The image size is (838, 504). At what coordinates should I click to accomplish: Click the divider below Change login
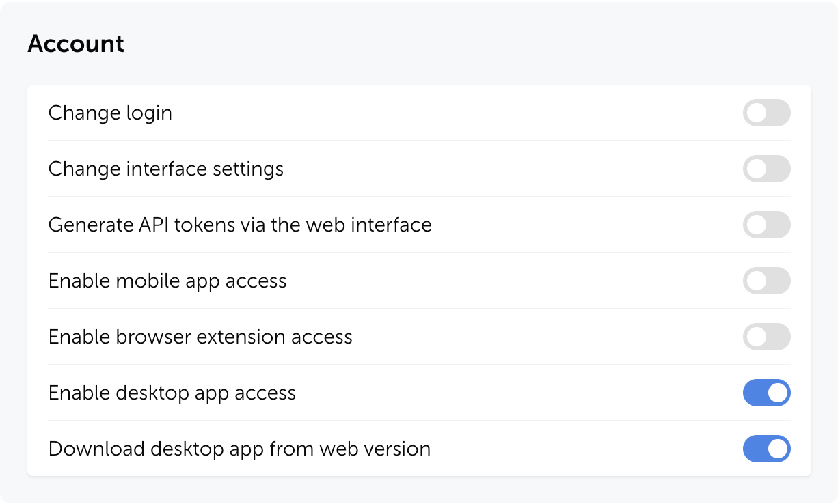click(x=419, y=141)
